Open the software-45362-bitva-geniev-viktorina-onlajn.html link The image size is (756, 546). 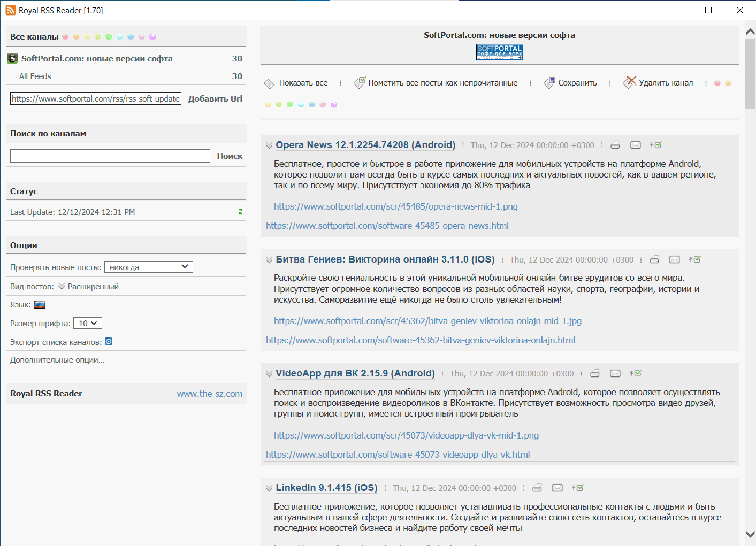click(x=421, y=340)
